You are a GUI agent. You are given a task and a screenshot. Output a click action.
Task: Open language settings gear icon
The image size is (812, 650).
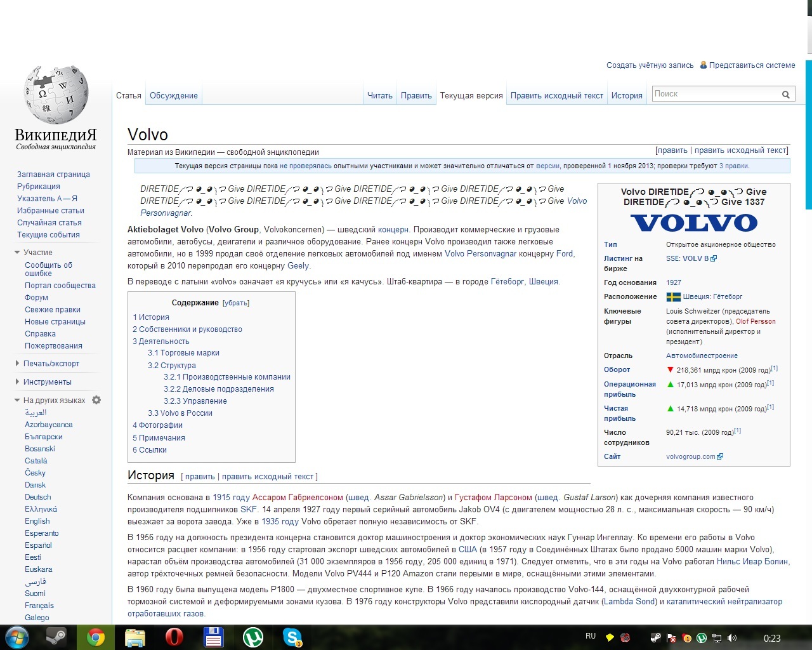[x=96, y=400]
